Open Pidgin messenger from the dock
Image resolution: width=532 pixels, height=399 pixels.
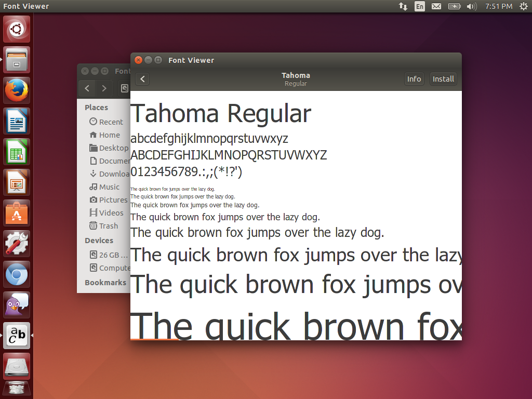tap(17, 304)
